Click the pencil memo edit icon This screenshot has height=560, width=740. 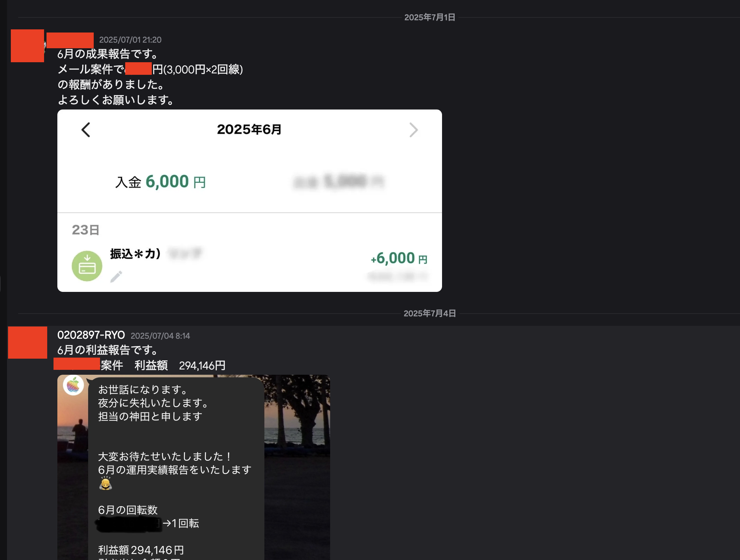tap(116, 276)
